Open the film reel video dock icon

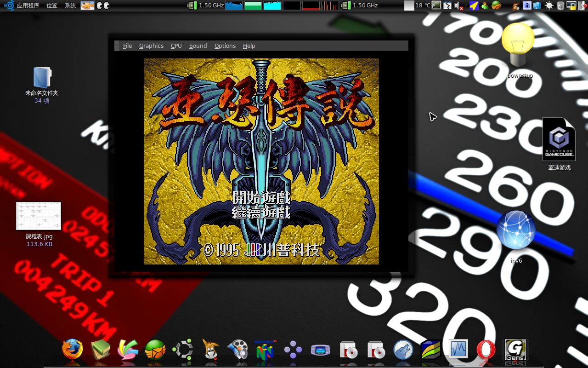pyautogui.click(x=238, y=350)
